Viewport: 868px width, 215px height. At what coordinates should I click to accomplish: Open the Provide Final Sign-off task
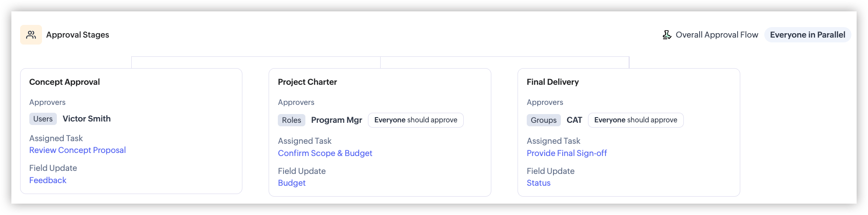coord(567,153)
